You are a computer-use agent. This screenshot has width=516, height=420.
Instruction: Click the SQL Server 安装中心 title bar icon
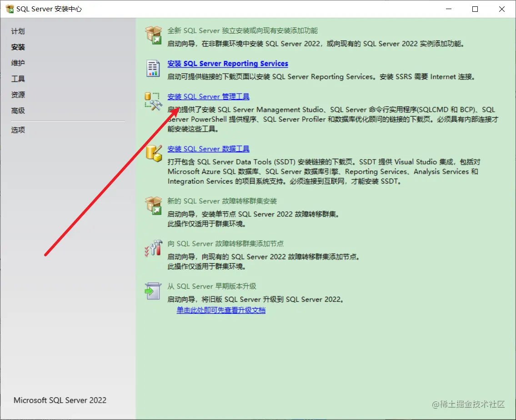tap(10, 9)
